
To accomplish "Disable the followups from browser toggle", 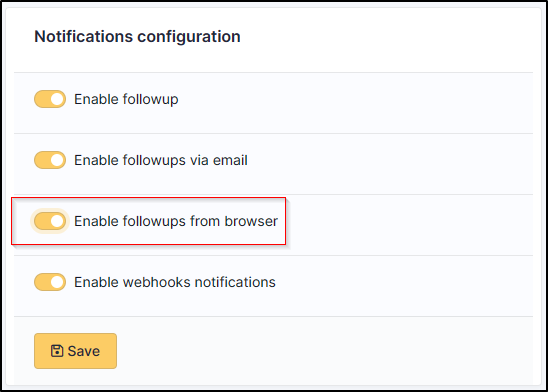I will tap(50, 221).
